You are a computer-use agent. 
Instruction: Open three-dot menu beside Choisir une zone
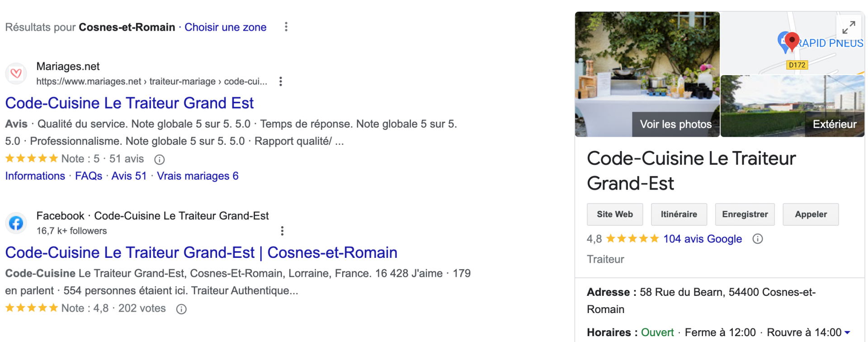click(286, 27)
